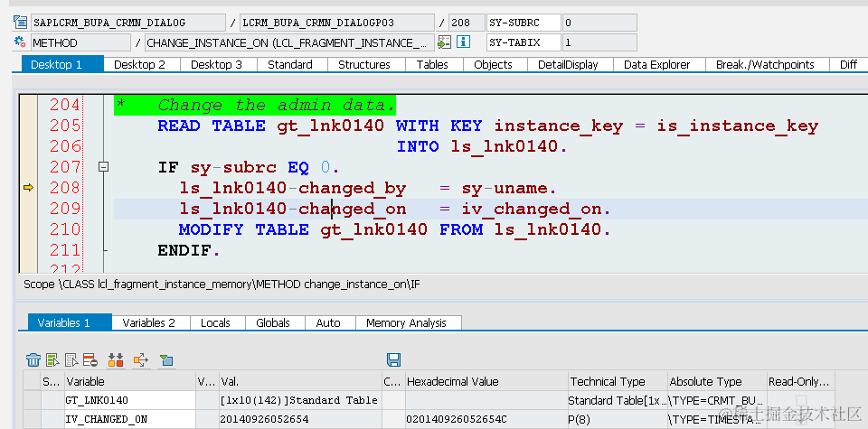Click the LCRM_BUPA_CRMN_DIALOGP03 include field

337,23
